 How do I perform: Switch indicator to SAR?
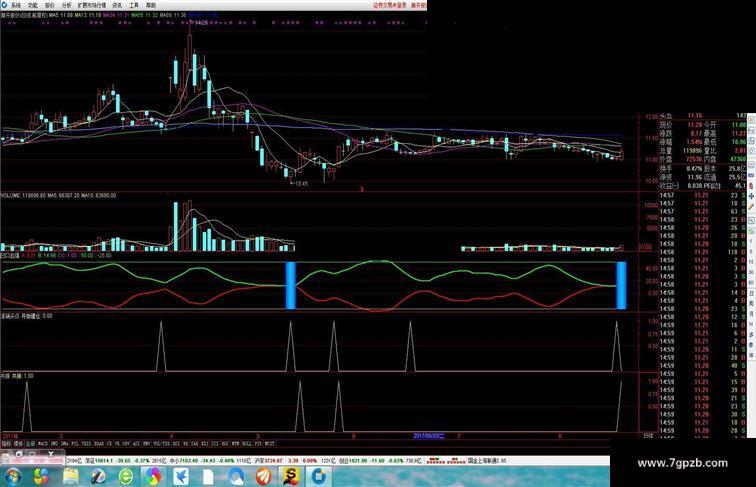pyautogui.click(x=194, y=443)
